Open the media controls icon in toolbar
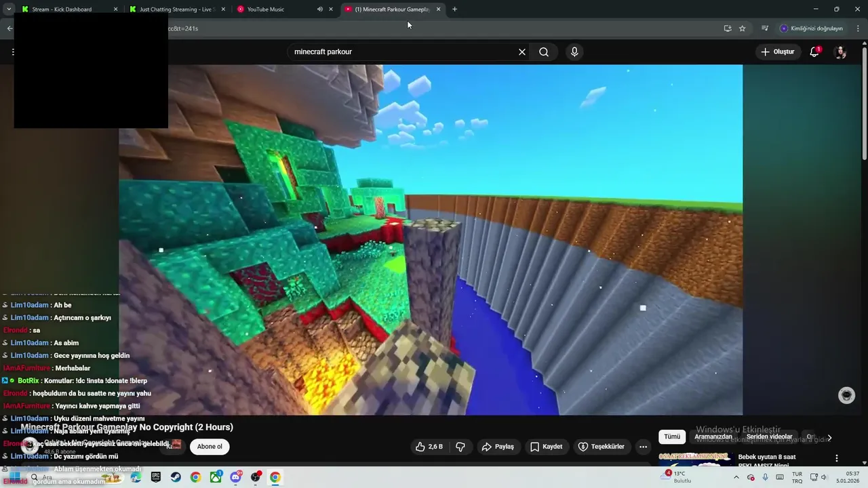The image size is (868, 488). pyautogui.click(x=765, y=28)
